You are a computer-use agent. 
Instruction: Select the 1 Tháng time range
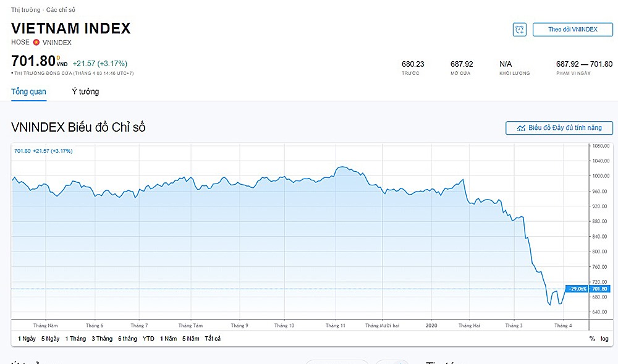(x=75, y=339)
